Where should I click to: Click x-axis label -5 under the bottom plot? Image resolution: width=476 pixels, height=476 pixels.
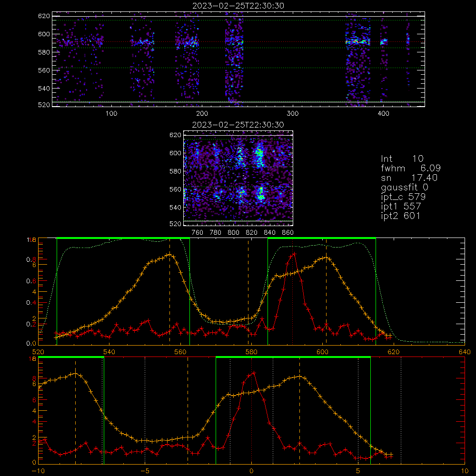[145, 471]
